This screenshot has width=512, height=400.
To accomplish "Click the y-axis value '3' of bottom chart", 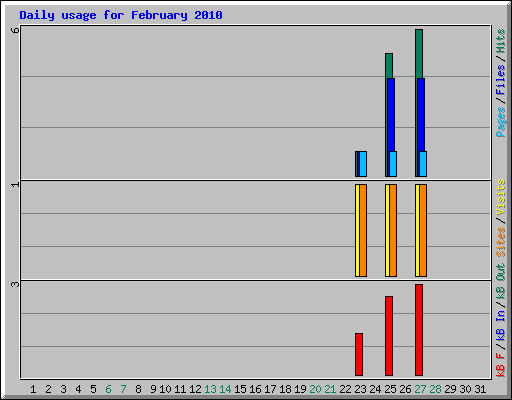I will [15, 284].
